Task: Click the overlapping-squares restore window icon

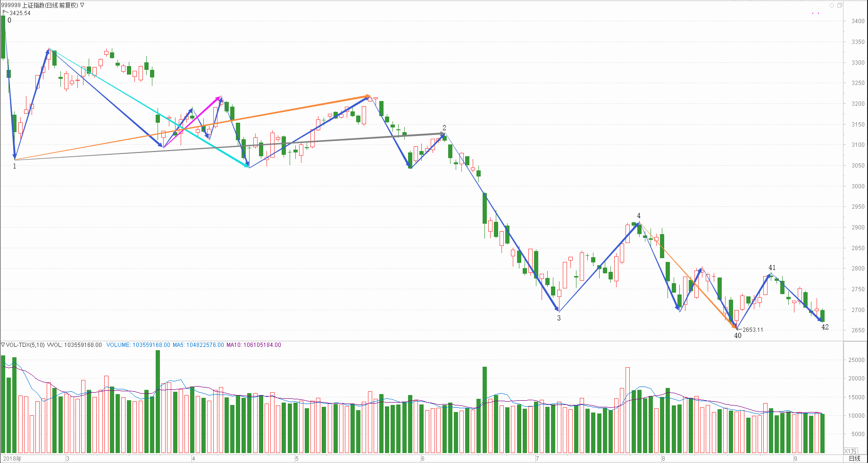Action: (x=840, y=5)
